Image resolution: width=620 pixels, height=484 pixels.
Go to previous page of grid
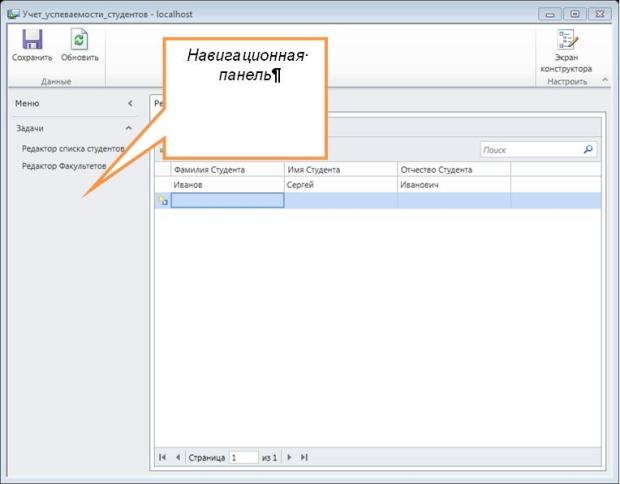[178, 457]
